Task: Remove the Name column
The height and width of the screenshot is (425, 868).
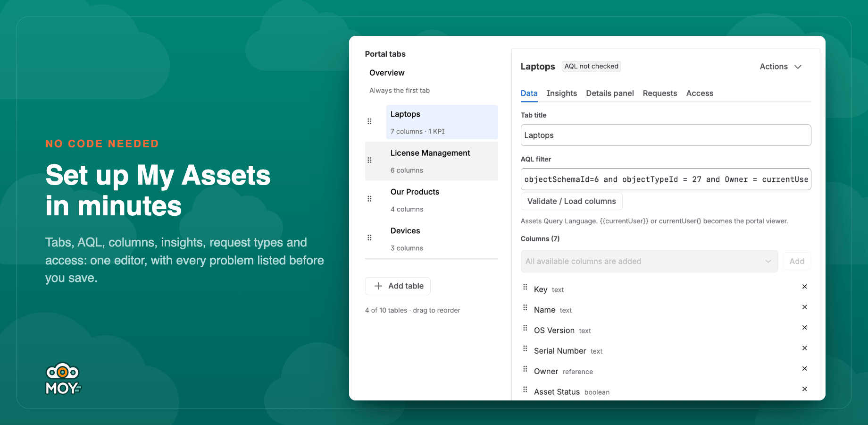Action: point(805,307)
